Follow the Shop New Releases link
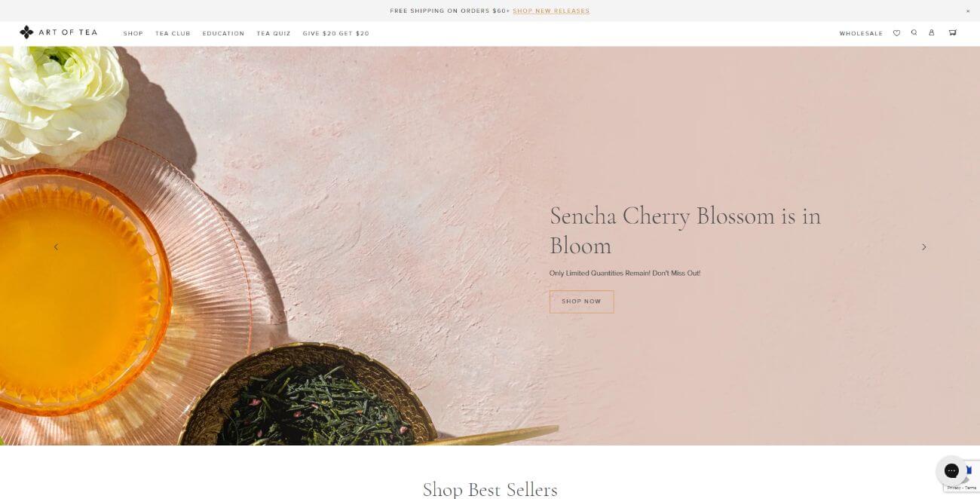Image resolution: width=980 pixels, height=499 pixels. [x=551, y=11]
